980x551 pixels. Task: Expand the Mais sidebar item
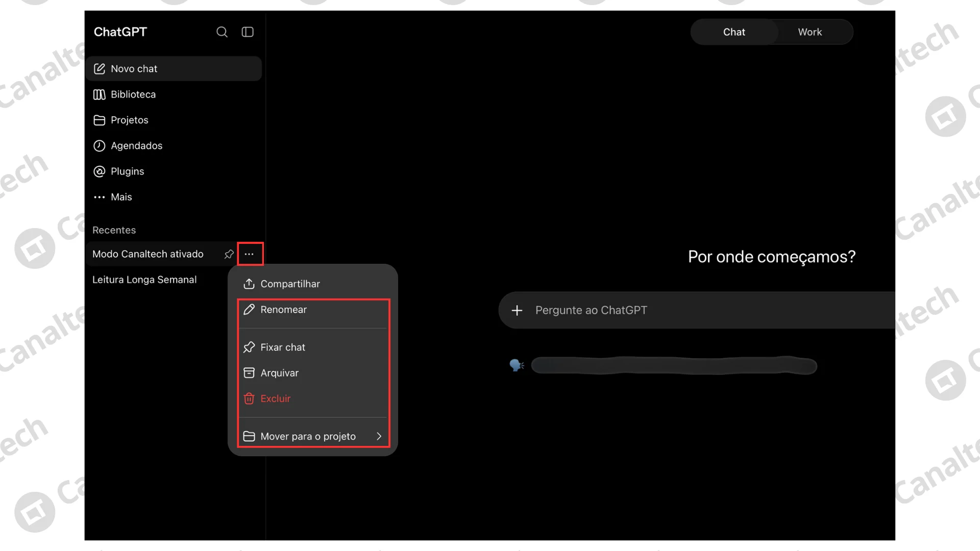tap(174, 197)
